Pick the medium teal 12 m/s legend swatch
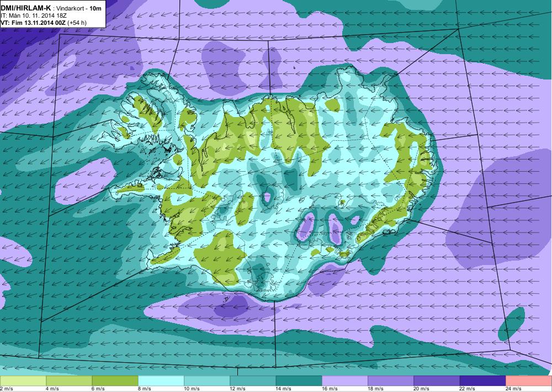The height and width of the screenshot is (392, 552). (x=253, y=381)
